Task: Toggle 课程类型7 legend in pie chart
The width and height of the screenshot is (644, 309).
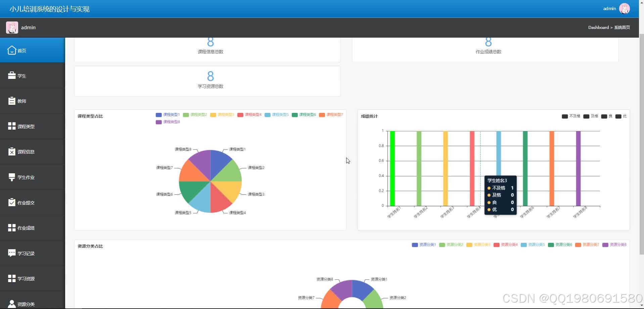Action: pyautogui.click(x=331, y=115)
